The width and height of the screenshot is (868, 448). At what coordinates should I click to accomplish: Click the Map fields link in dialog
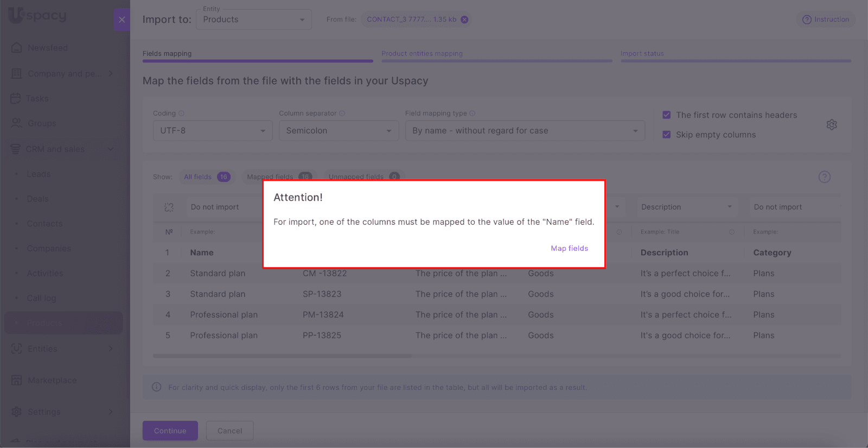click(x=569, y=248)
